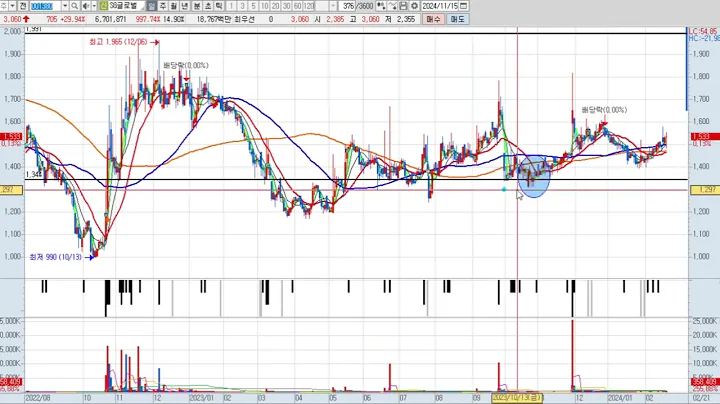The image size is (720, 404).
Task: Open the calendar picker icon
Action: (464, 6)
